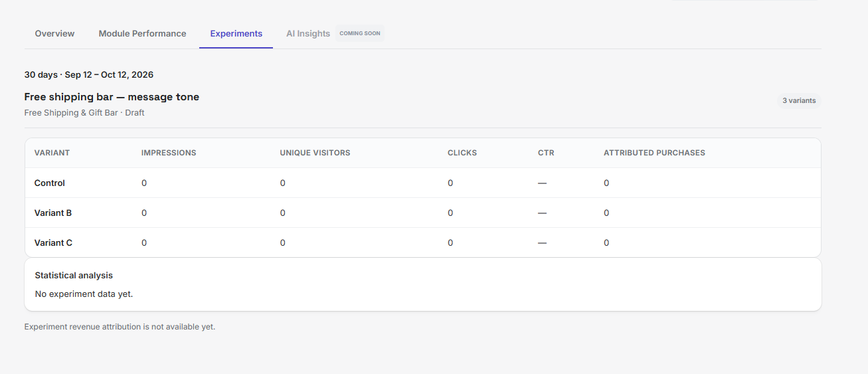Click unique visitors value in Variant C row
This screenshot has width=868, height=374.
(282, 242)
